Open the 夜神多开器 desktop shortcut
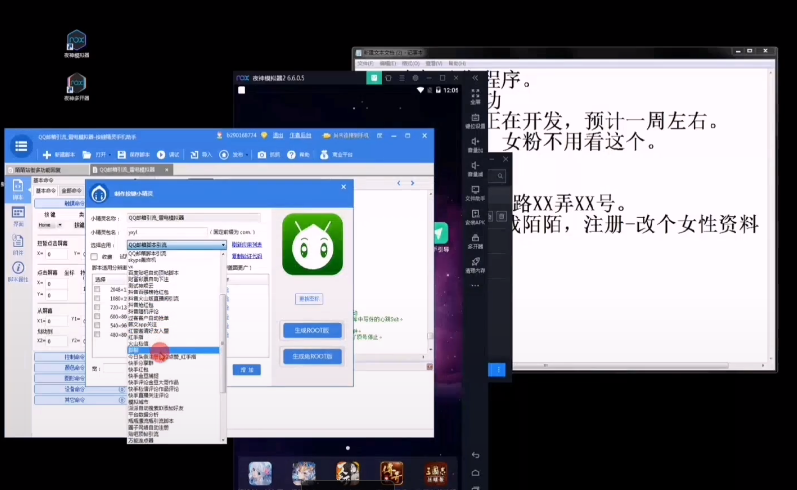Image resolution: width=797 pixels, height=490 pixels. (76, 87)
